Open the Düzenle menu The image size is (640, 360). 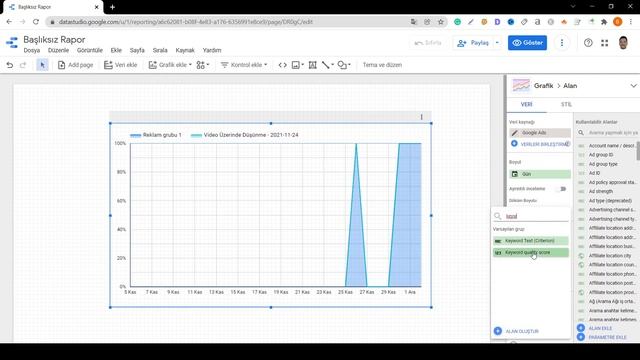pos(58,50)
